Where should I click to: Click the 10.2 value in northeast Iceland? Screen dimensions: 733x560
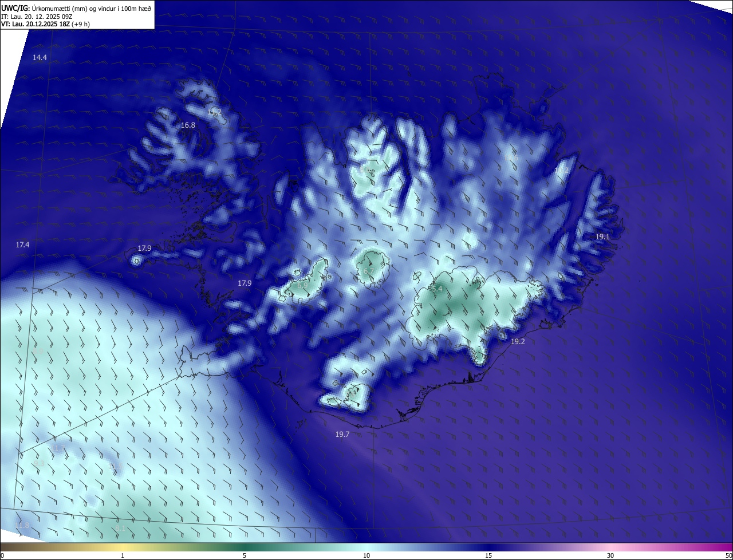(562, 170)
